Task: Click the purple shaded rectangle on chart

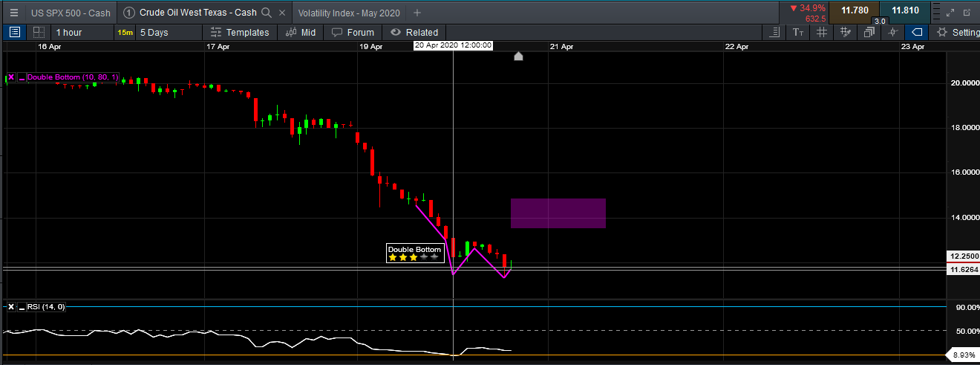Action: coord(558,213)
